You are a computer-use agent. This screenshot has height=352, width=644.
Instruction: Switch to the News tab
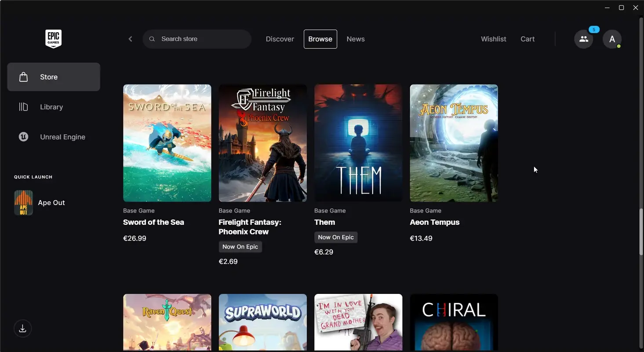355,39
